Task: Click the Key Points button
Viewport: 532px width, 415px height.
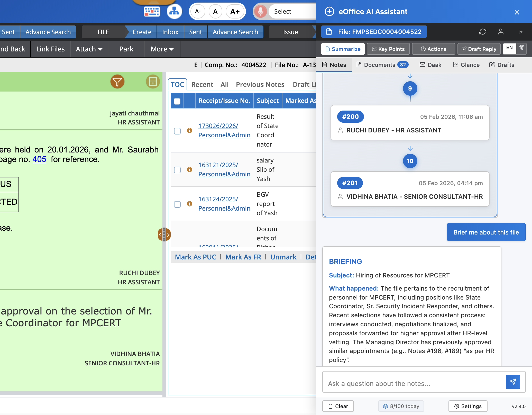Action: (388, 49)
